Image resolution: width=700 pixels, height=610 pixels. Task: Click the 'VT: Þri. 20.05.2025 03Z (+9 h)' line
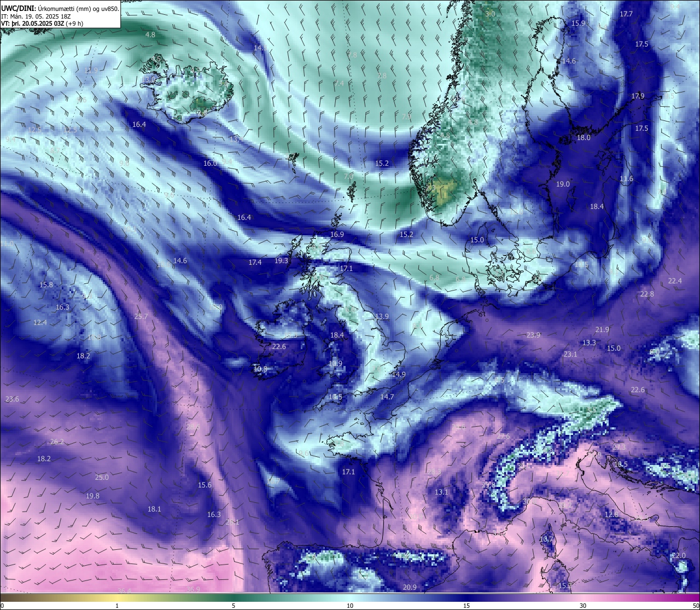(x=42, y=24)
